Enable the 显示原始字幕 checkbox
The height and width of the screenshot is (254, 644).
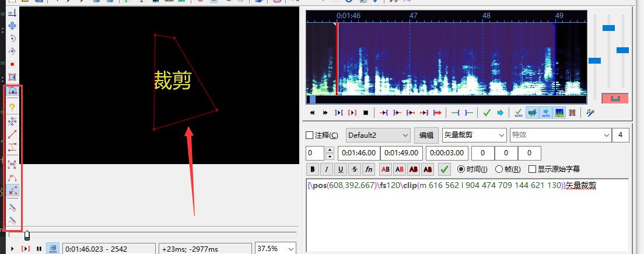tap(532, 169)
